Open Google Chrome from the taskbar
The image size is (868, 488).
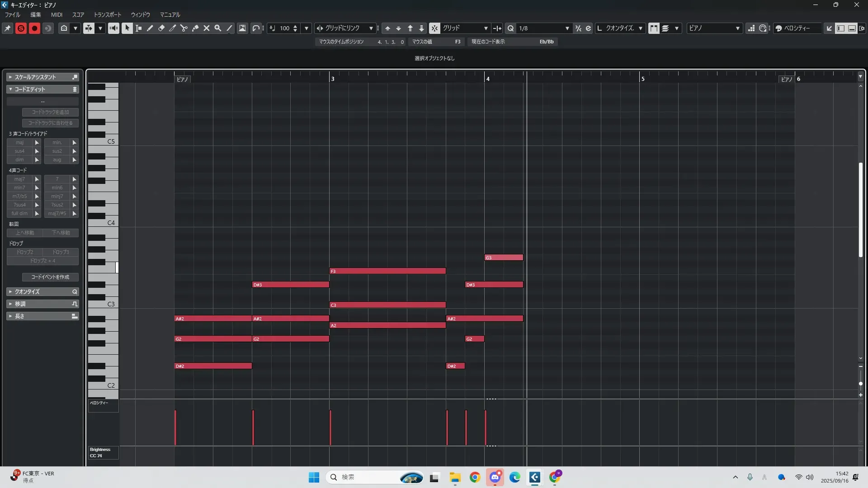coord(475,477)
